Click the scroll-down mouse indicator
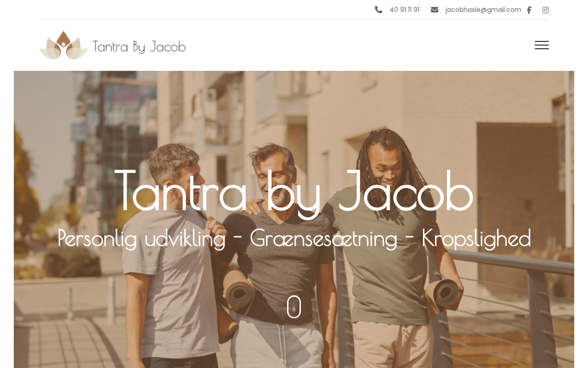Screen dimensions: 588x368 pyautogui.click(x=294, y=307)
